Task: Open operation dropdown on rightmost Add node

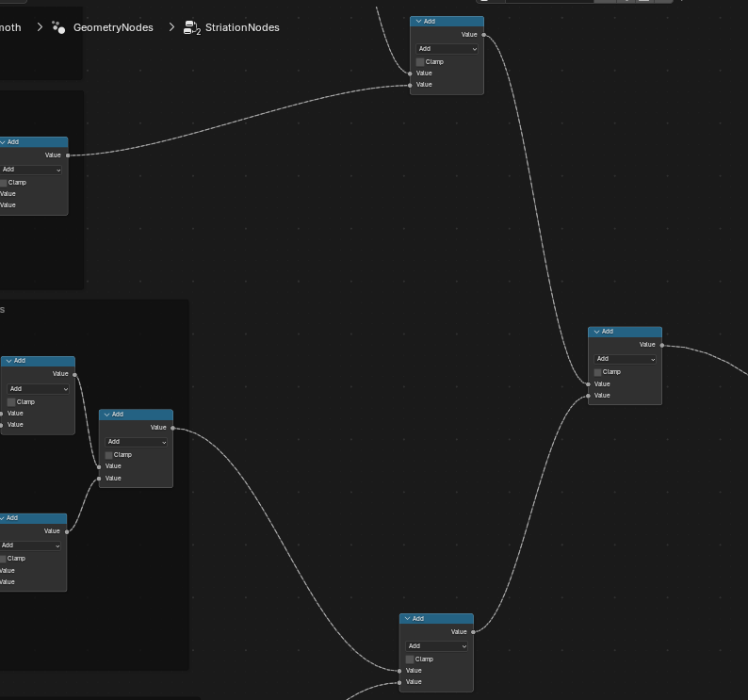Action: [625, 359]
